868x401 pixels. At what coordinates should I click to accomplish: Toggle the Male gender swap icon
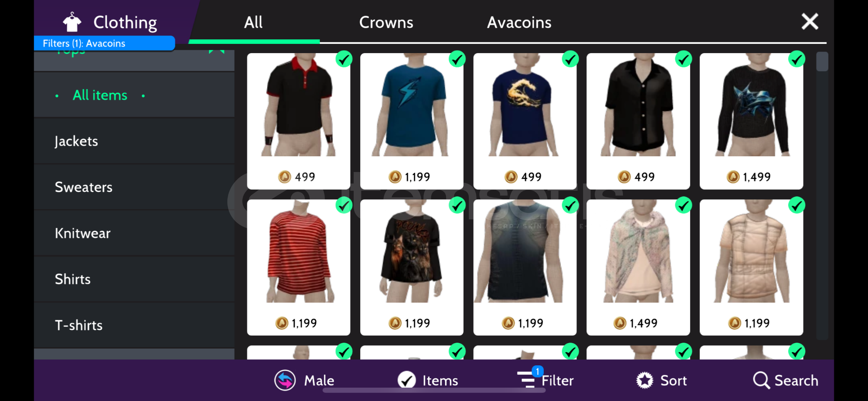(285, 380)
